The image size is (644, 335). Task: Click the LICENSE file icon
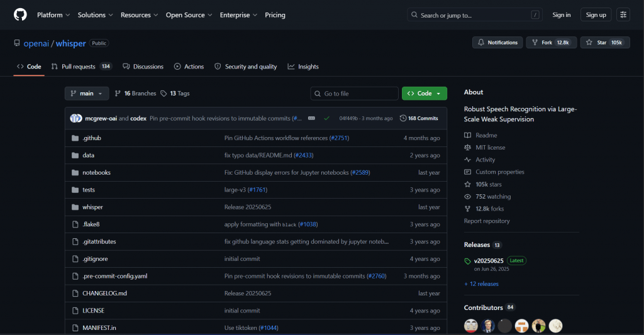[x=75, y=310]
